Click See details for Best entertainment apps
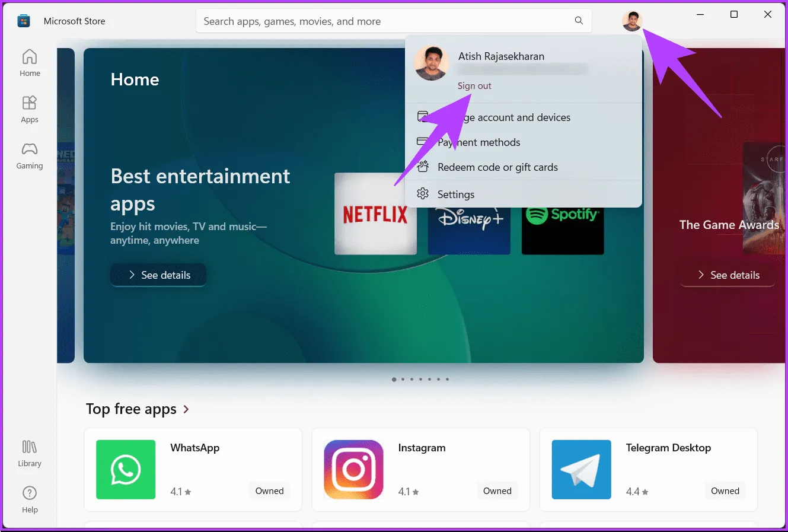This screenshot has width=788, height=532. pos(158,275)
